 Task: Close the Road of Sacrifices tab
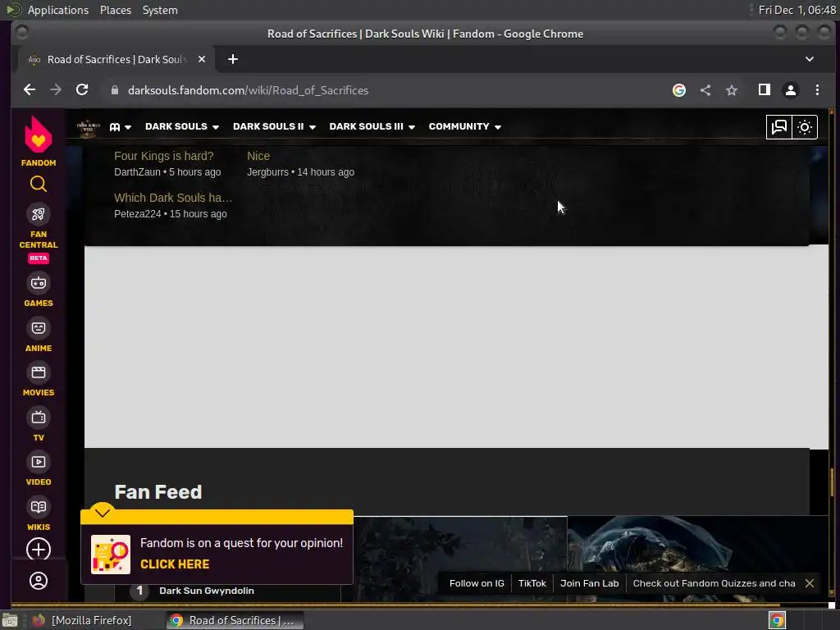202,59
